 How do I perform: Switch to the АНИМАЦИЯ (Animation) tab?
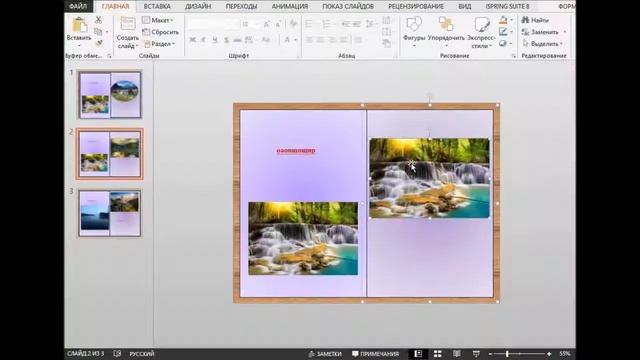click(x=290, y=6)
